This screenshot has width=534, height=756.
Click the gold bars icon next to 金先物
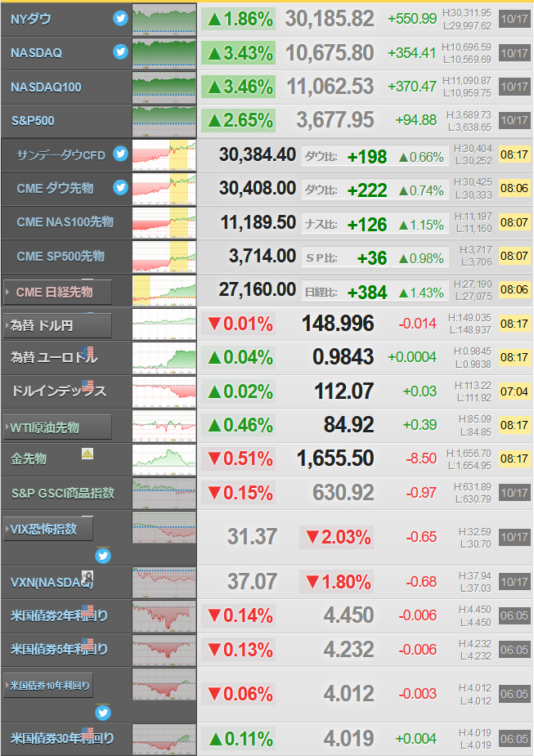coord(88,454)
